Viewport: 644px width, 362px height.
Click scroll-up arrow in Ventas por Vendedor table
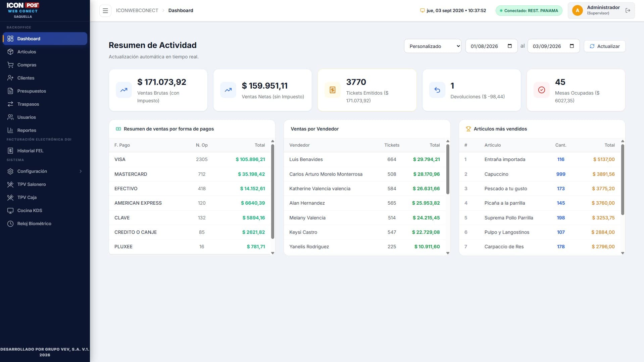pos(447,141)
